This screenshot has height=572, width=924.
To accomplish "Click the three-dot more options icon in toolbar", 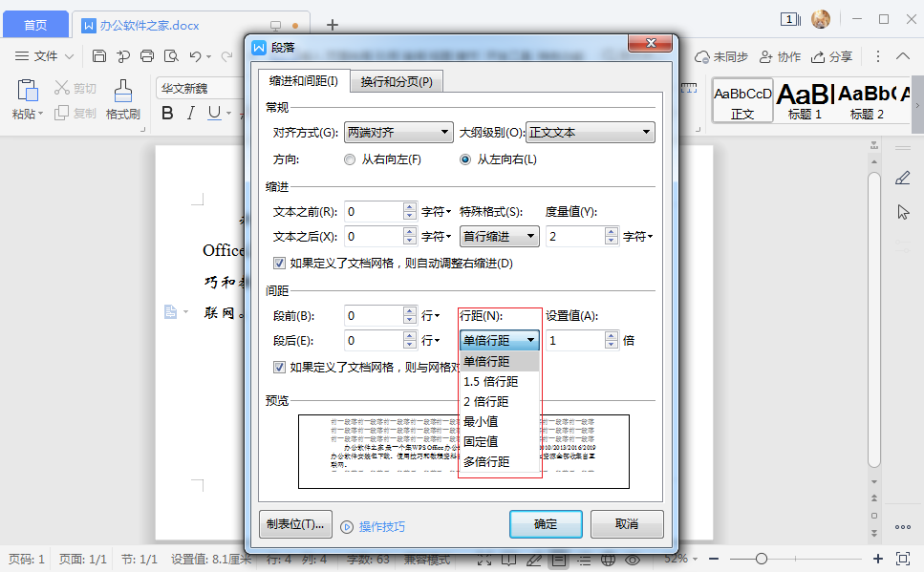I will tap(878, 56).
